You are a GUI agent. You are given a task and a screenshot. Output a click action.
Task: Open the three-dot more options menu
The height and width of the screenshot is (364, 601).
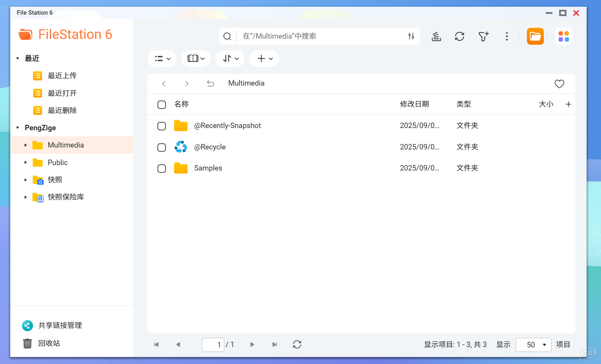tap(507, 36)
